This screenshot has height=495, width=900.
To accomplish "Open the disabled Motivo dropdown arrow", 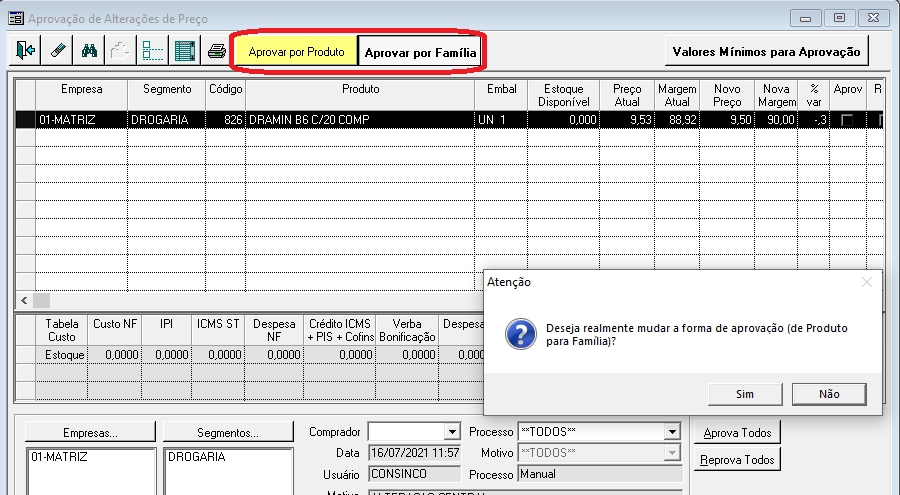I will 672,453.
